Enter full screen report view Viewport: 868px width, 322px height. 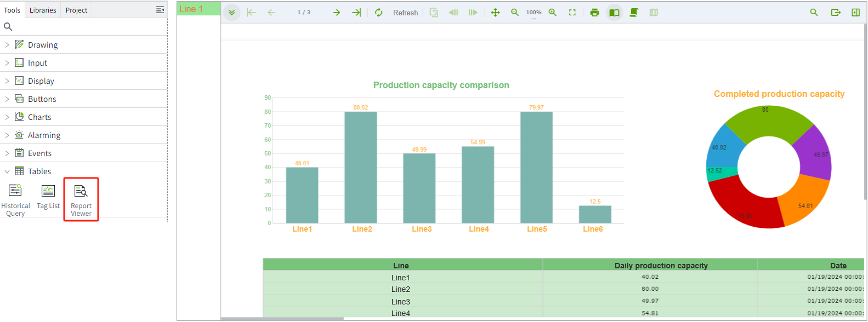(x=572, y=13)
